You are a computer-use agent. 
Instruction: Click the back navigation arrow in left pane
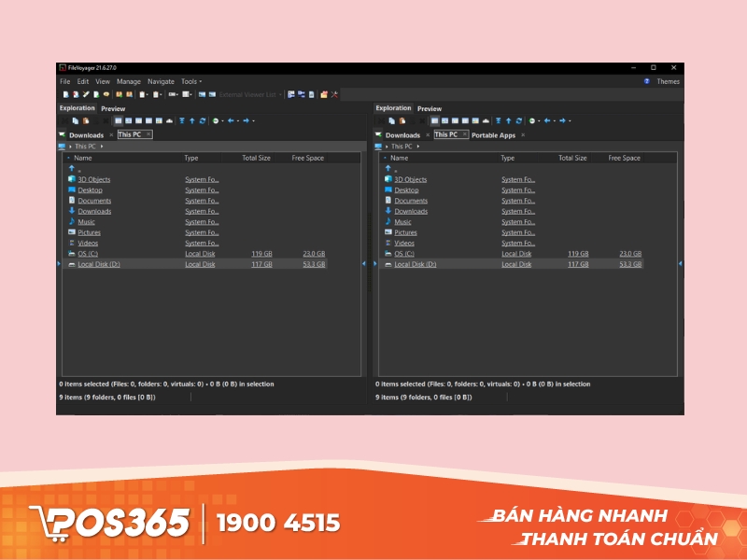(231, 120)
